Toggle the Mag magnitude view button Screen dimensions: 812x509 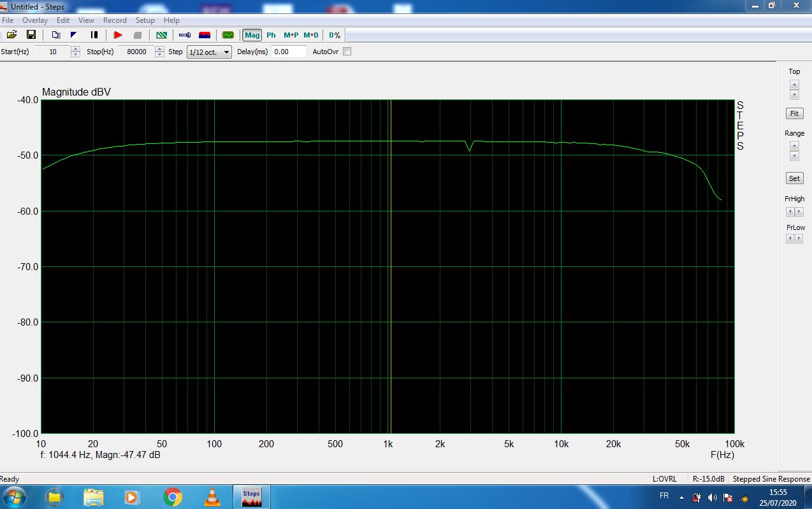(252, 35)
